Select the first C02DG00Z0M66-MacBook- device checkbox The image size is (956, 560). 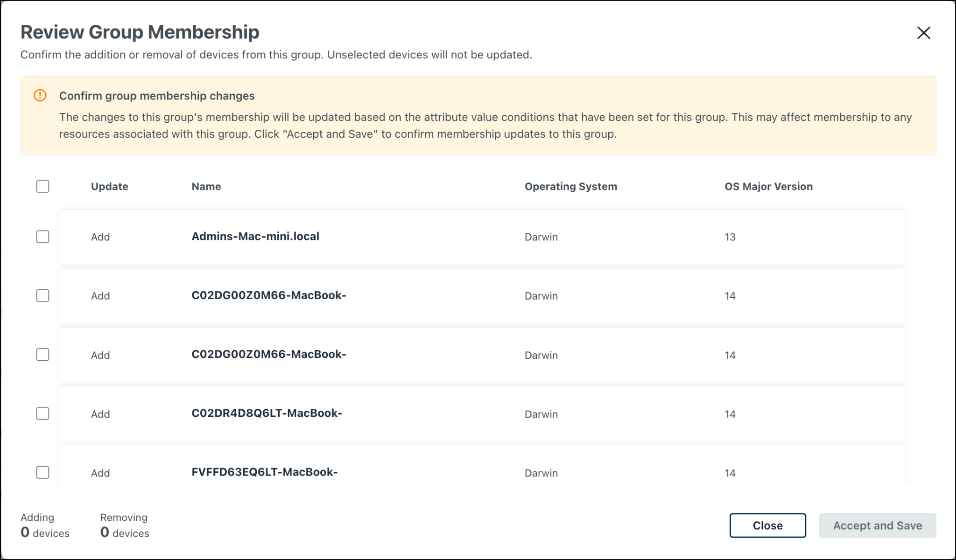pos(42,295)
